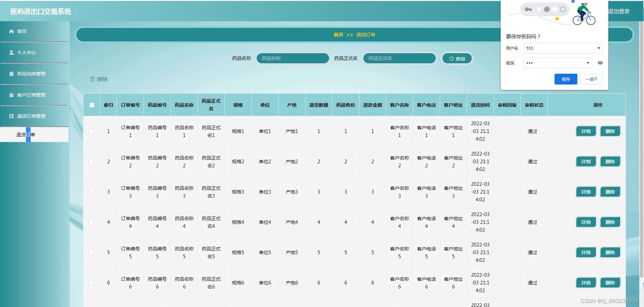Click the 审核状态 column header
Screen dimensions: 644x307
pyautogui.click(x=534, y=105)
